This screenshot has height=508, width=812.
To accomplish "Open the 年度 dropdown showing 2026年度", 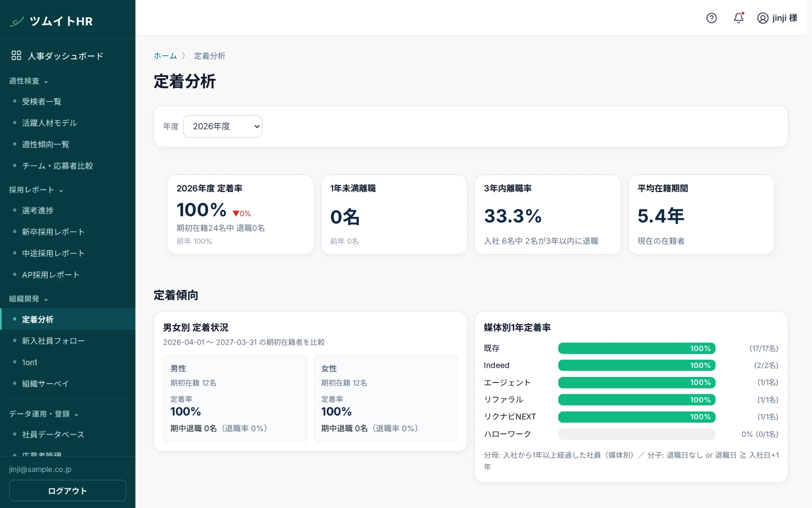I will click(223, 126).
